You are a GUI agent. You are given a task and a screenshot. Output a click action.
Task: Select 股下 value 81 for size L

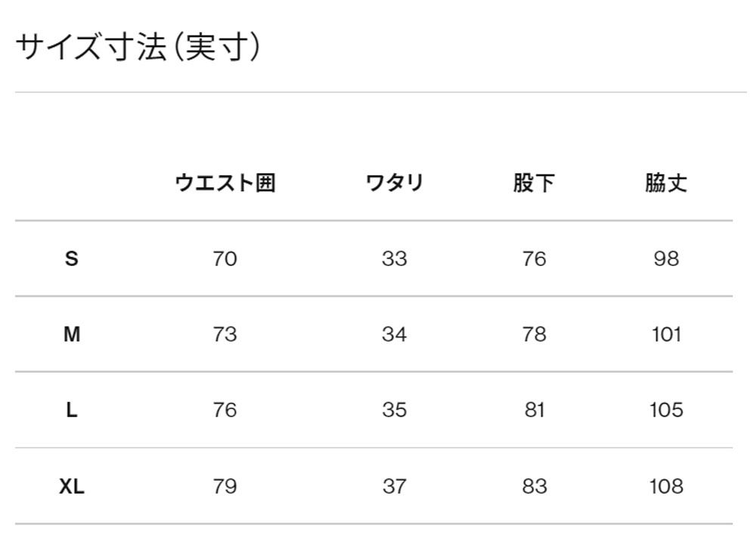coord(534,410)
